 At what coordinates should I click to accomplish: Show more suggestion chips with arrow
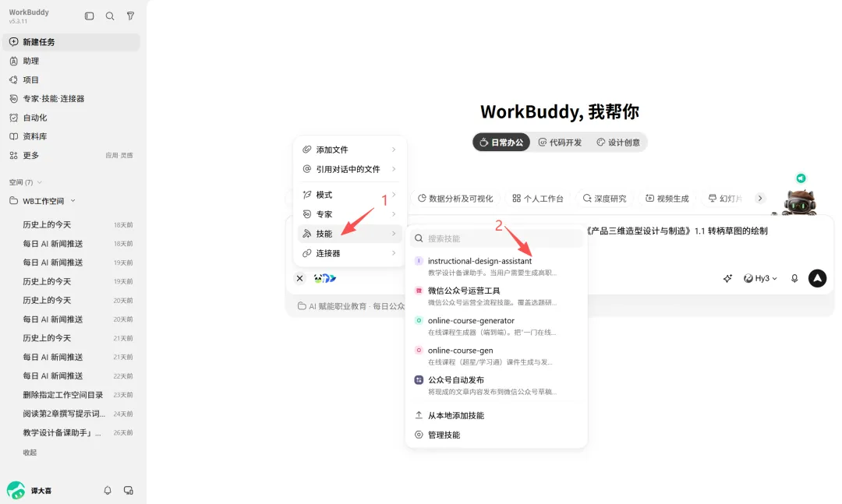[x=760, y=198]
